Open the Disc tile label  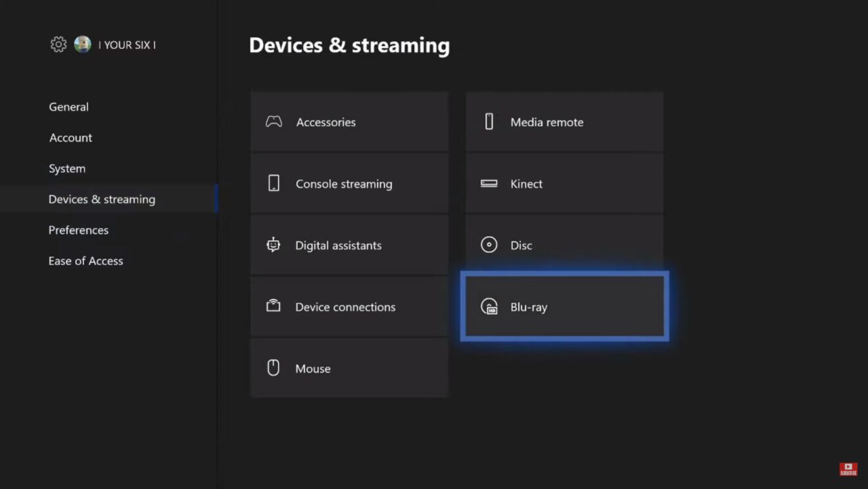coord(521,245)
